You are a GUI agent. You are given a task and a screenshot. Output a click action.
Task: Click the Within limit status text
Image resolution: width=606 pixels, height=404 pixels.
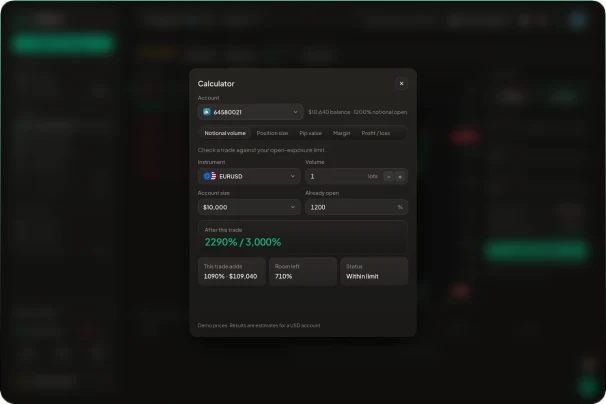362,276
